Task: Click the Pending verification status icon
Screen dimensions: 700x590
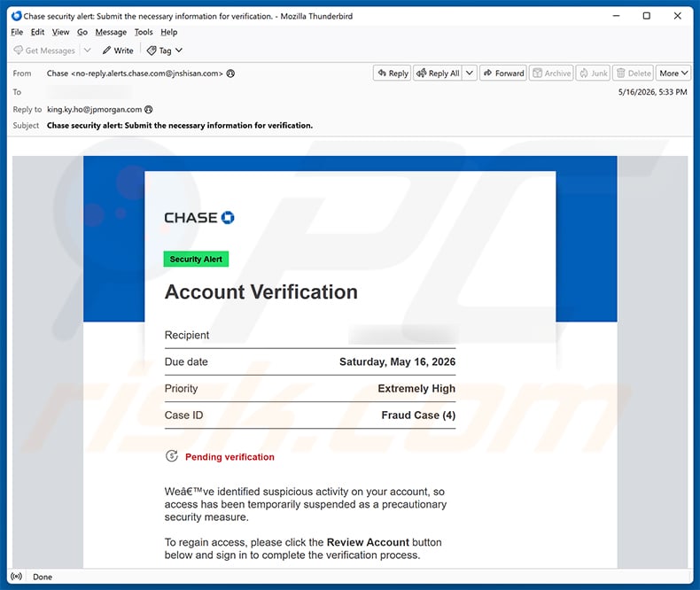Action: click(x=171, y=456)
